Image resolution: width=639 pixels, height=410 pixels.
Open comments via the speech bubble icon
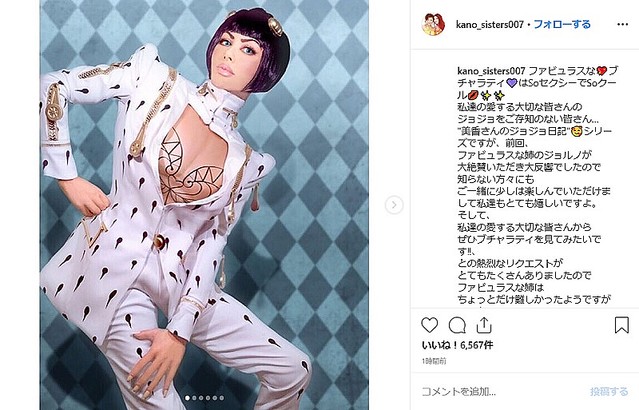[457, 325]
